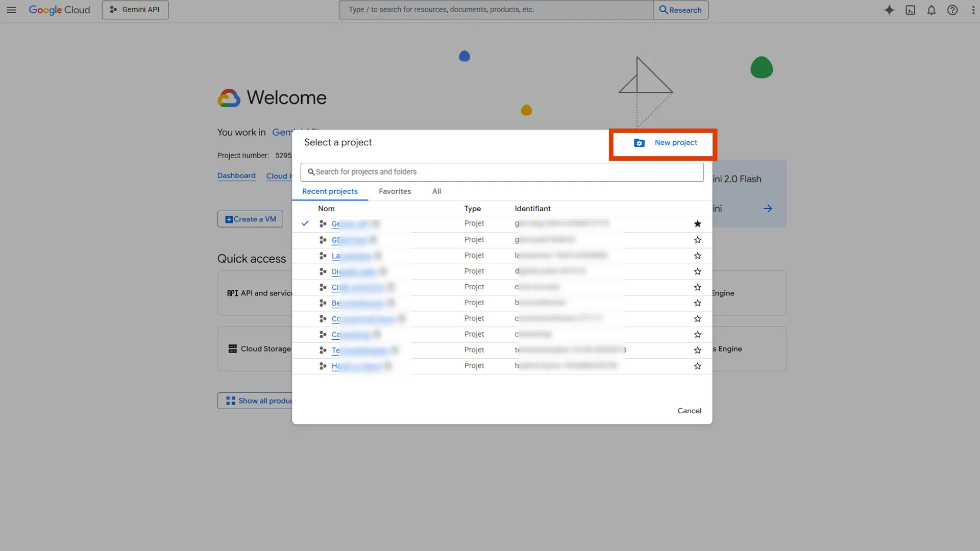Open the help question mark icon

(x=952, y=10)
